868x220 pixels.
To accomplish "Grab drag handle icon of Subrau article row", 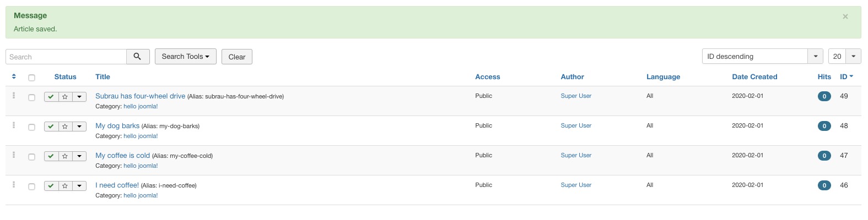I will pos(14,96).
